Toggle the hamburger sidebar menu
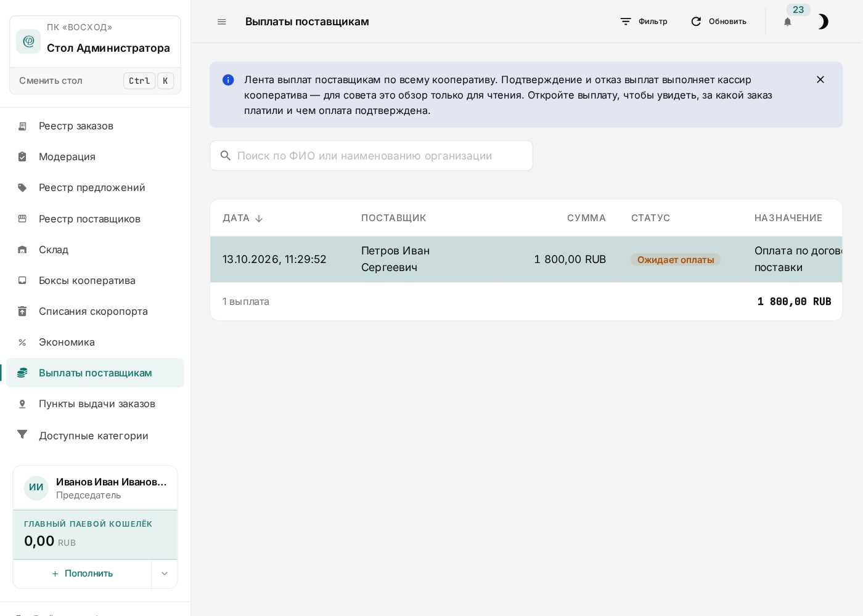This screenshot has height=616, width=863. pyautogui.click(x=222, y=22)
